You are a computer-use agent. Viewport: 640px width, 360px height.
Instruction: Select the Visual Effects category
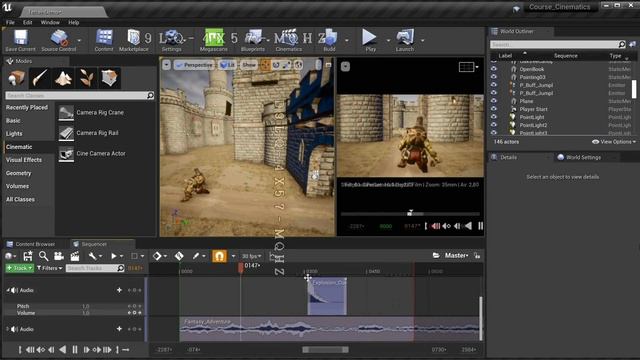pyautogui.click(x=24, y=160)
